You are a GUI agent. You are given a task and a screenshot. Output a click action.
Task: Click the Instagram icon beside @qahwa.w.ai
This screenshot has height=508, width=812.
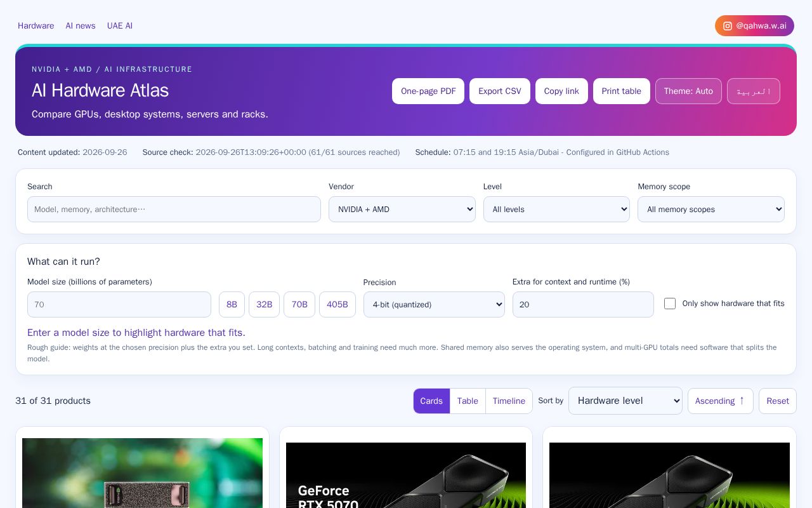728,26
